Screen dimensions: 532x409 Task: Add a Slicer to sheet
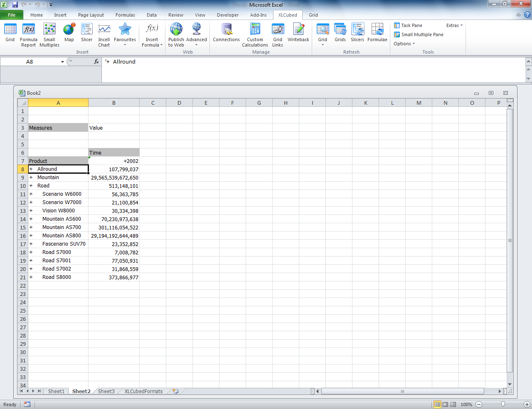tap(86, 33)
